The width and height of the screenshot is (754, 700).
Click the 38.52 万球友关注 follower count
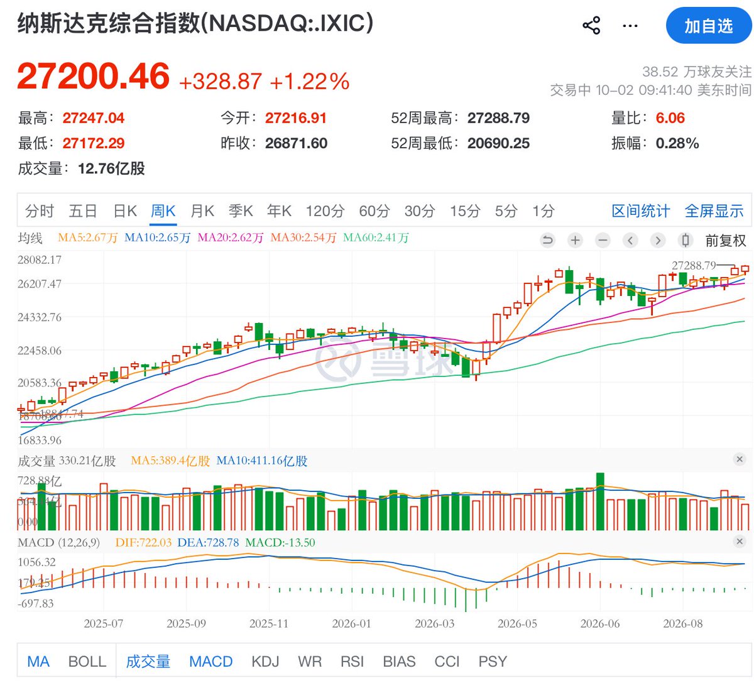[x=697, y=72]
